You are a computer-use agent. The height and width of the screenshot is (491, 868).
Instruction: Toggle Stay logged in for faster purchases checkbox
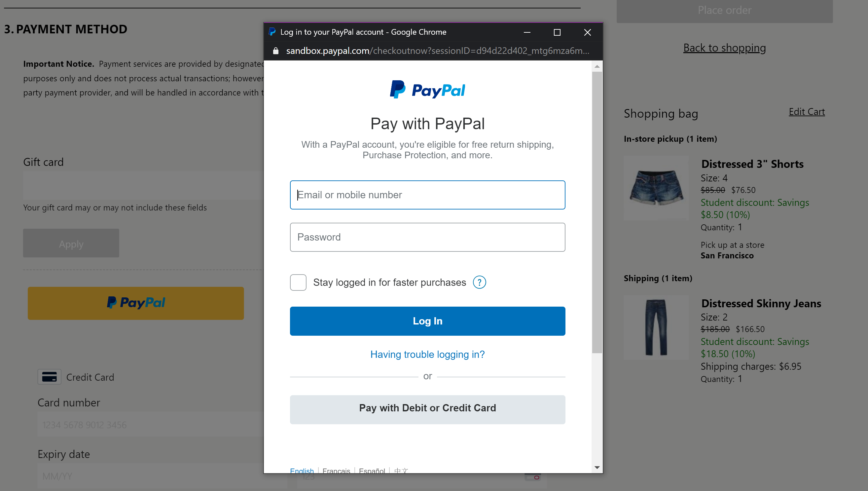click(298, 282)
